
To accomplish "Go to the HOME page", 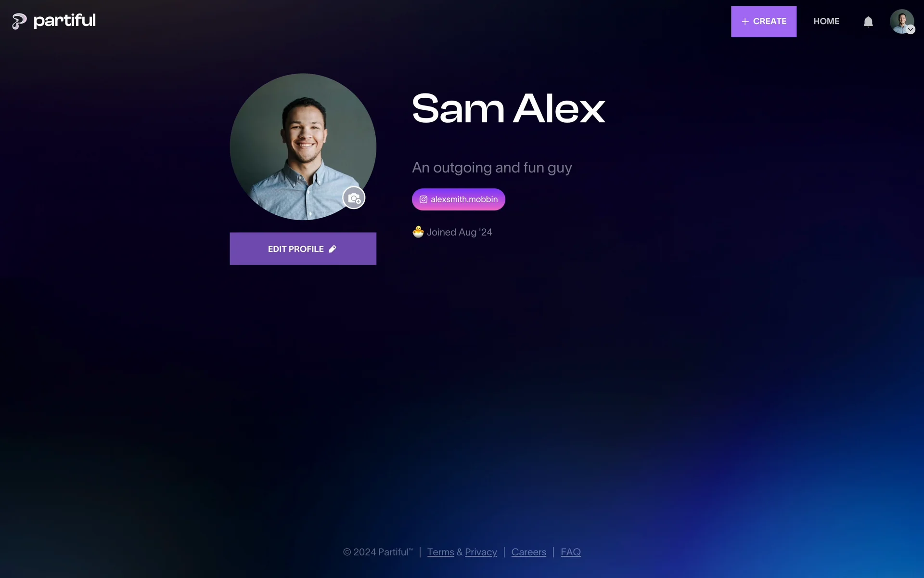I will click(x=826, y=21).
